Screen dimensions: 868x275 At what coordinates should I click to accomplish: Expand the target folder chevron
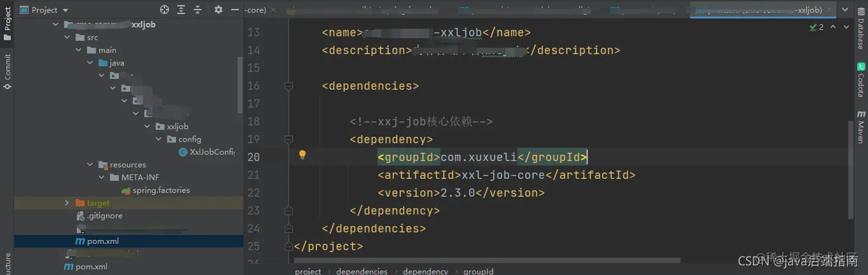click(x=67, y=203)
